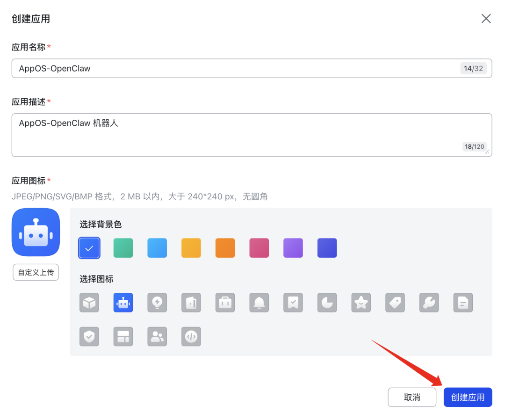The image size is (505, 420).
Task: Choose the code </> icon
Action: tap(191, 336)
